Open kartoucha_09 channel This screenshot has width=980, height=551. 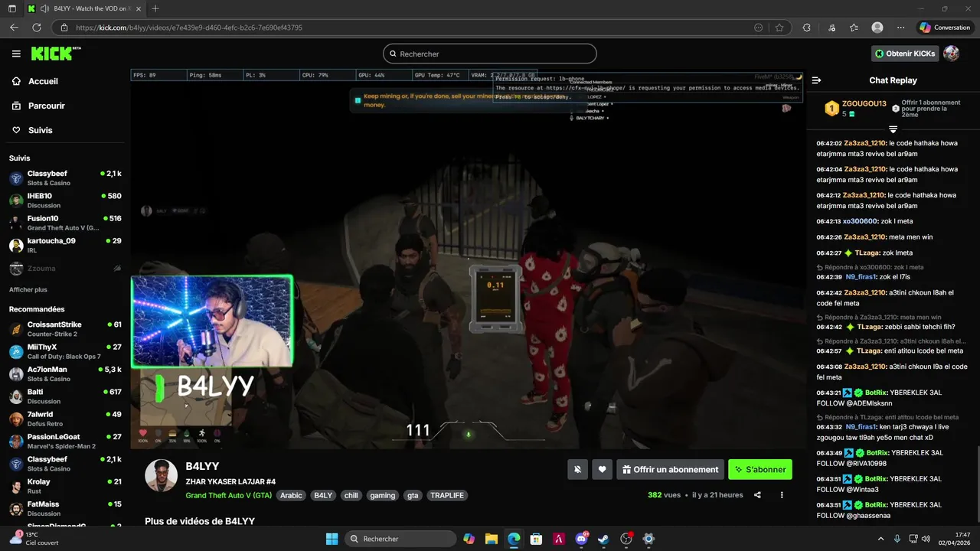point(65,246)
